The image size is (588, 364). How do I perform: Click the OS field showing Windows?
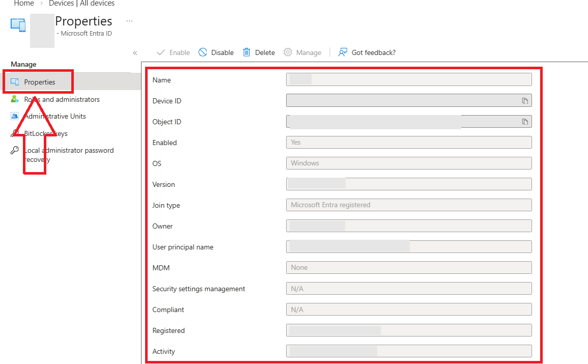click(x=409, y=163)
